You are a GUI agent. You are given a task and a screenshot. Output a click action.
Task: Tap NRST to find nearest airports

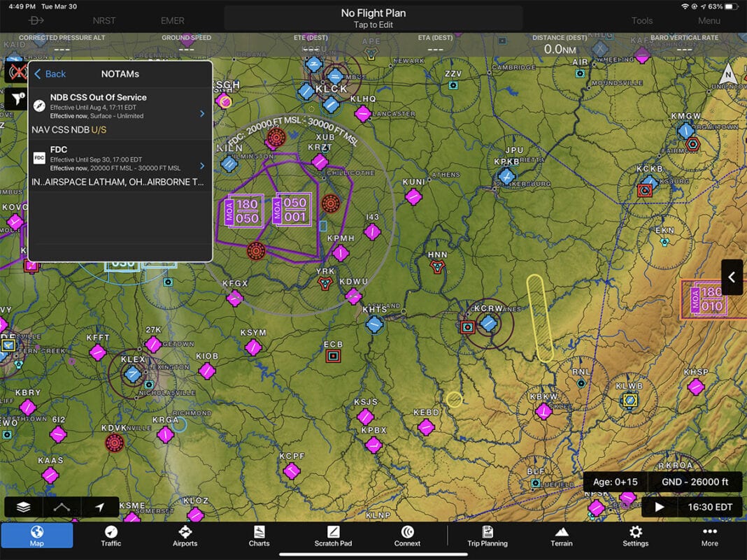point(104,20)
